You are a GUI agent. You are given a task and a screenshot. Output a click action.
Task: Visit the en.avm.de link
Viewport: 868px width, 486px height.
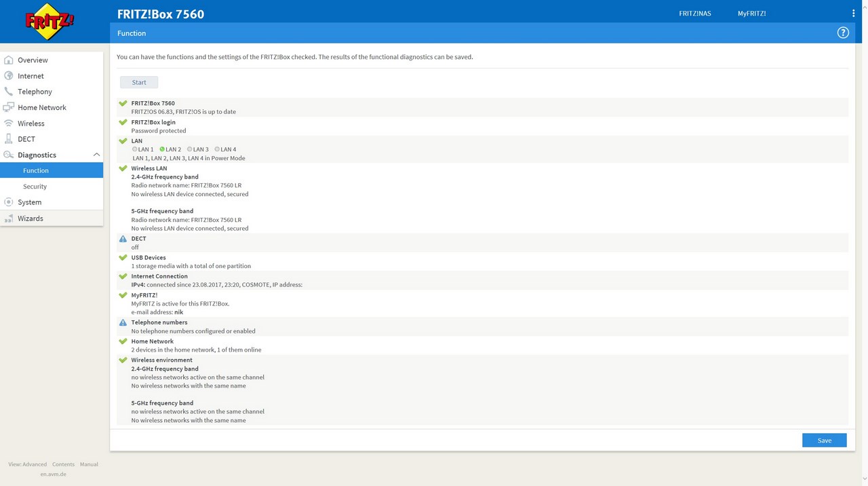pyautogui.click(x=53, y=474)
